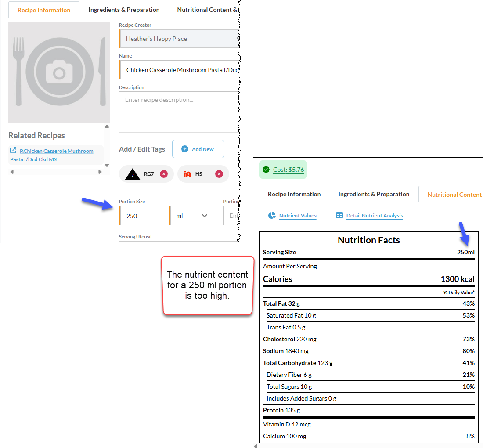This screenshot has height=448, width=483.
Task: Click the camera placeholder recipe image
Action: pos(59,72)
